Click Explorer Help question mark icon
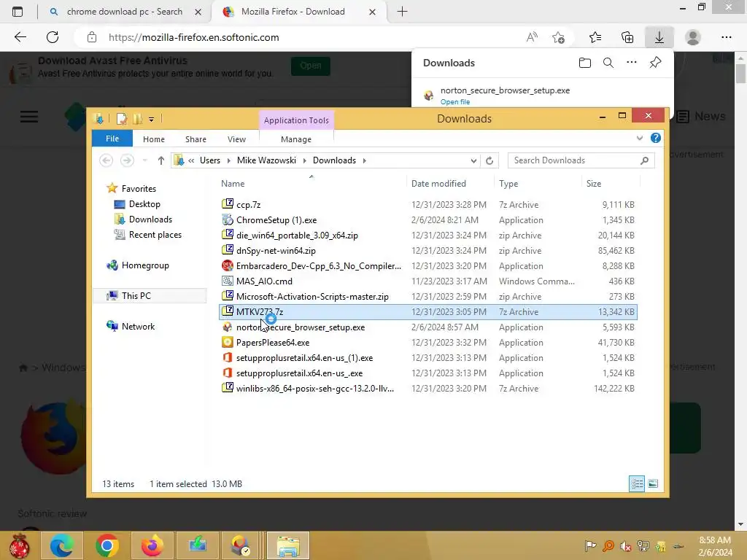Image resolution: width=747 pixels, height=560 pixels. point(656,138)
